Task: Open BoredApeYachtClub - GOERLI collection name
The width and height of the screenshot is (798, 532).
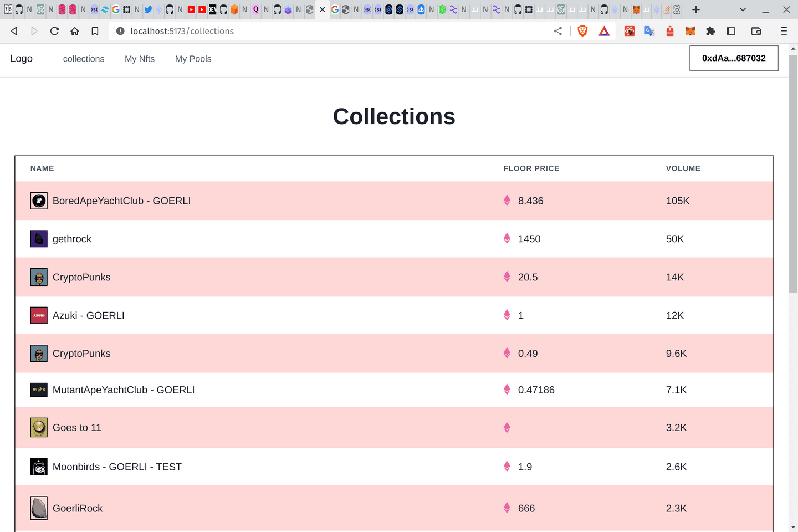Action: click(121, 201)
